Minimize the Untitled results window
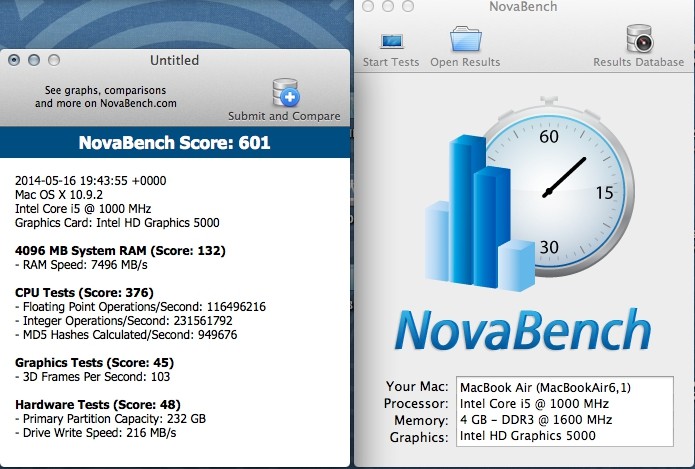Image resolution: width=695 pixels, height=469 pixels. 34,60
